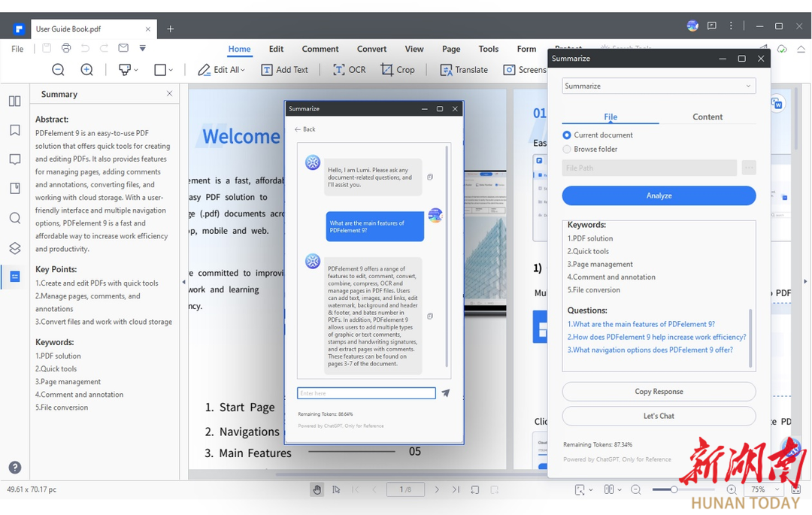Click the page number field in status bar
This screenshot has height=515, width=812.
tap(405, 489)
